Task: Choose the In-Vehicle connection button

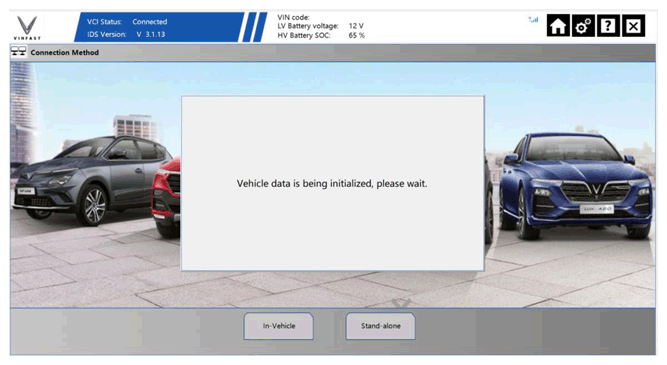Action: [279, 326]
